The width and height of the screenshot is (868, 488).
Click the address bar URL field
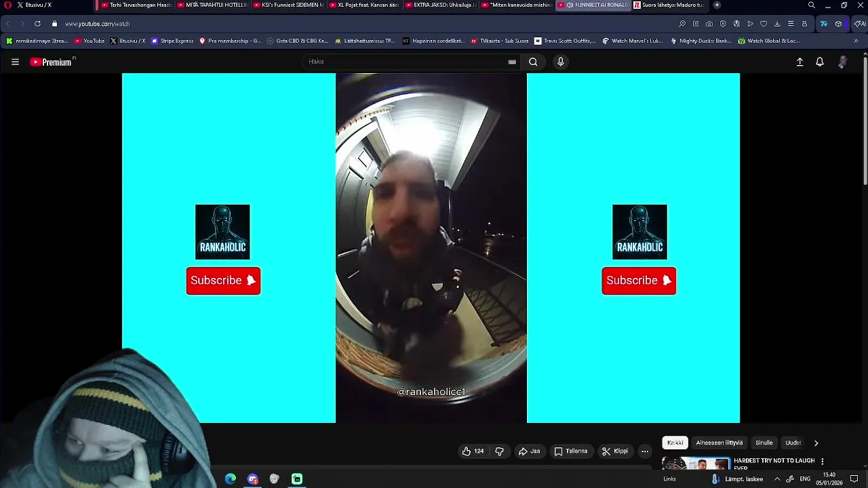366,24
